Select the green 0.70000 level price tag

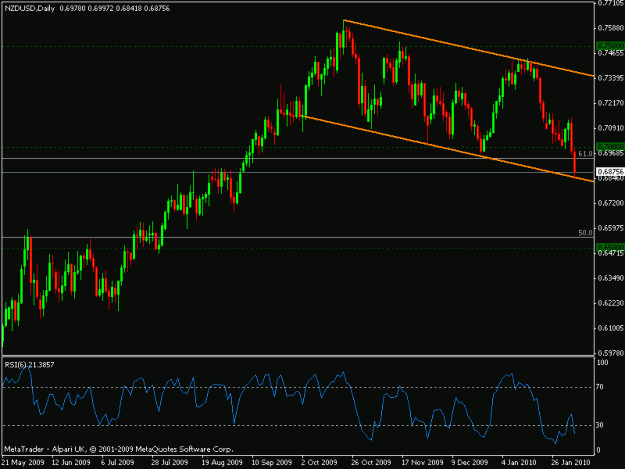(x=610, y=147)
